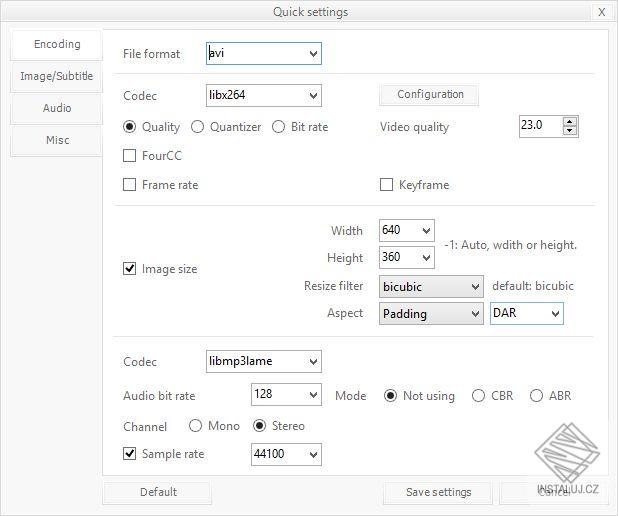Open the Audio tab

57,108
